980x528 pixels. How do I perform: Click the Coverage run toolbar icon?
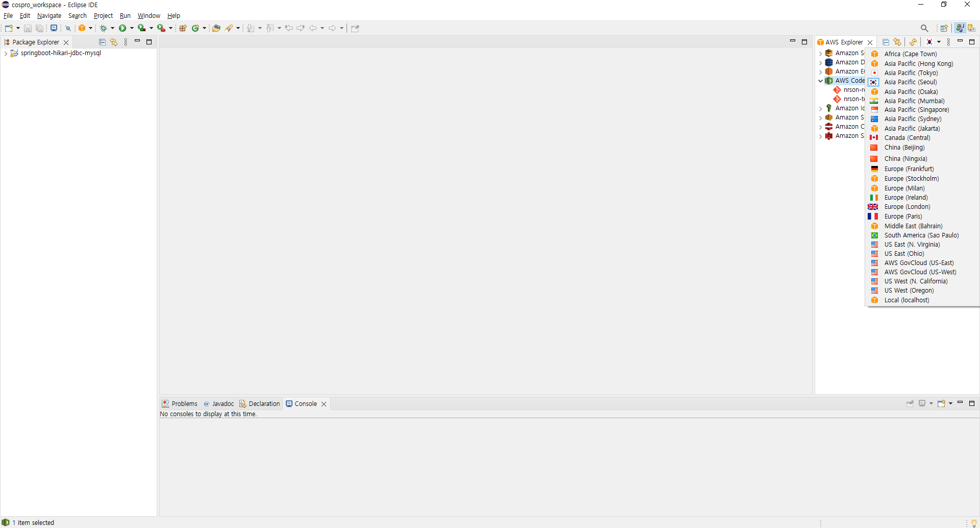pyautogui.click(x=142, y=28)
